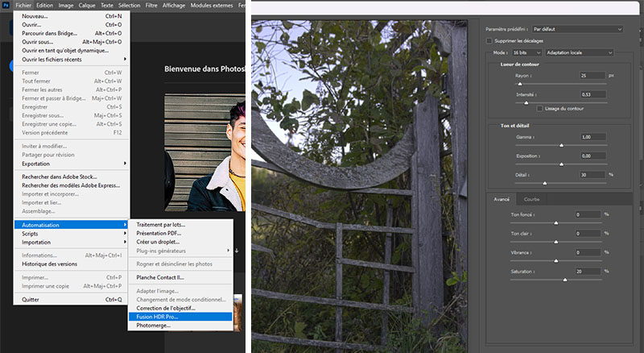Choose Quitter from the Fichier menu

(x=72, y=300)
